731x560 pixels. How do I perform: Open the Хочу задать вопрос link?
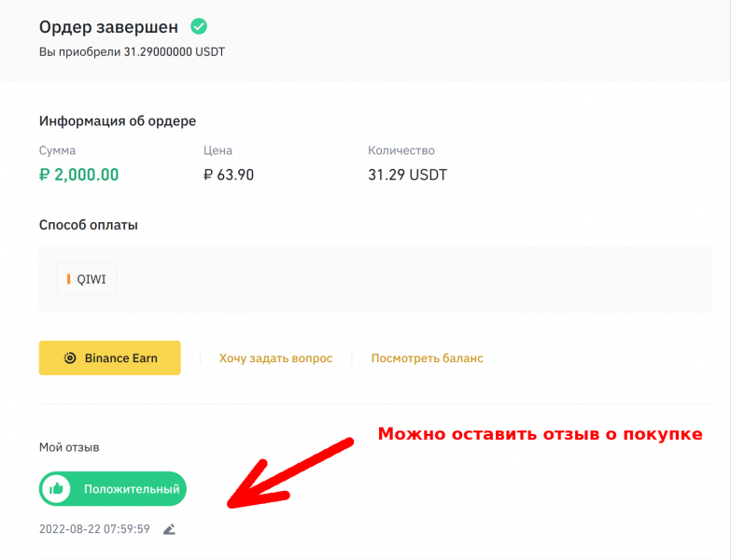275,358
